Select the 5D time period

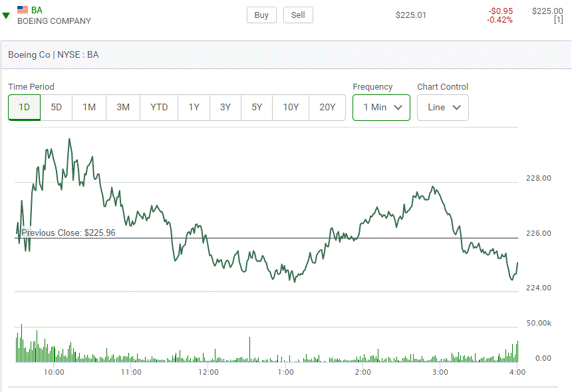click(56, 107)
